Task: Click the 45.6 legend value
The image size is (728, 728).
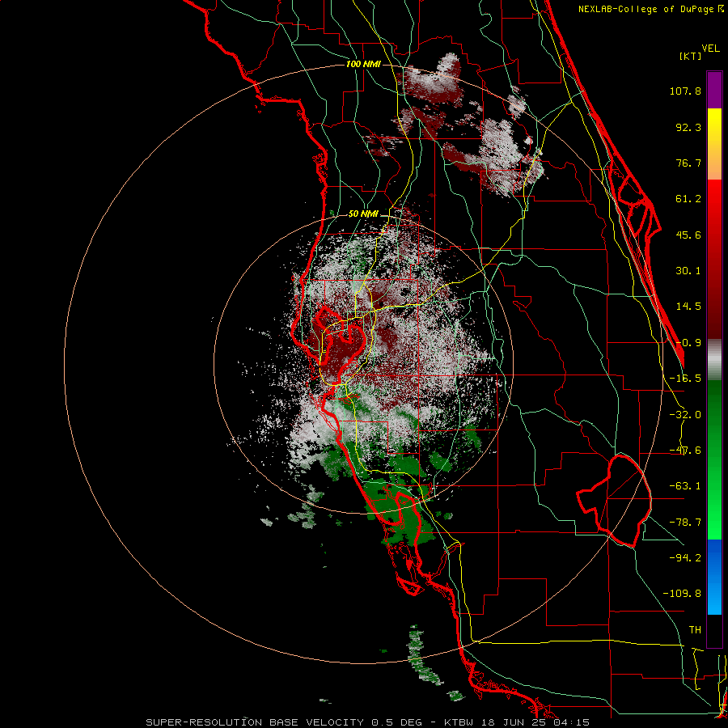Action: [688, 235]
